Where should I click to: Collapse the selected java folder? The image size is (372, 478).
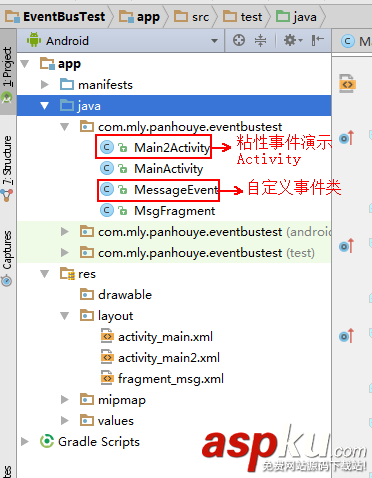click(x=44, y=106)
